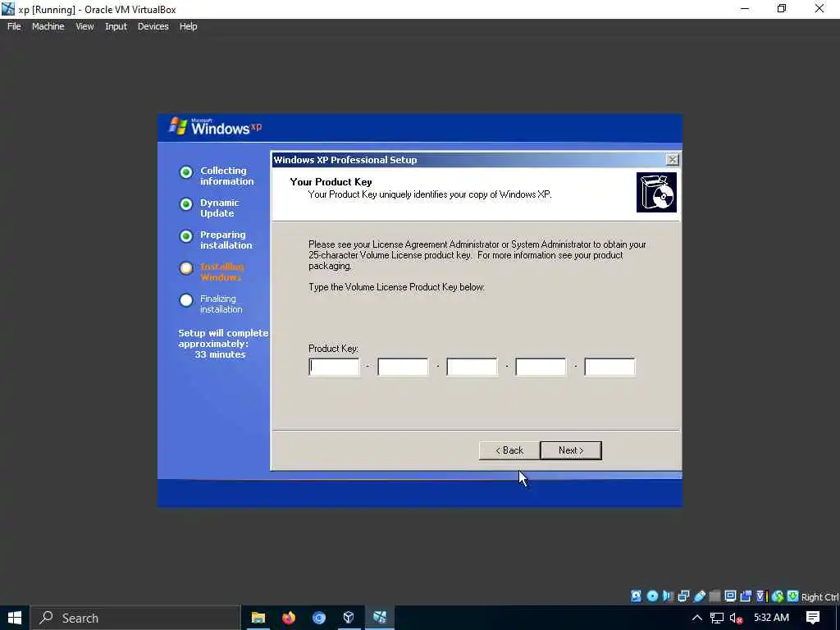This screenshot has width=840, height=630.
Task: Click the display monitor indicator in VirtualBox status bar
Action: coord(730,596)
